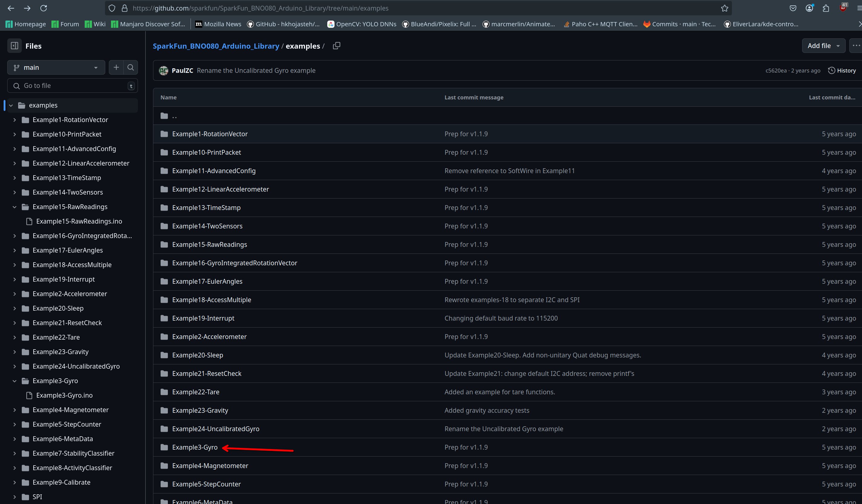Click 'Added gravity accuracy tests' commit message
Screen dimensions: 862x504
487,410
